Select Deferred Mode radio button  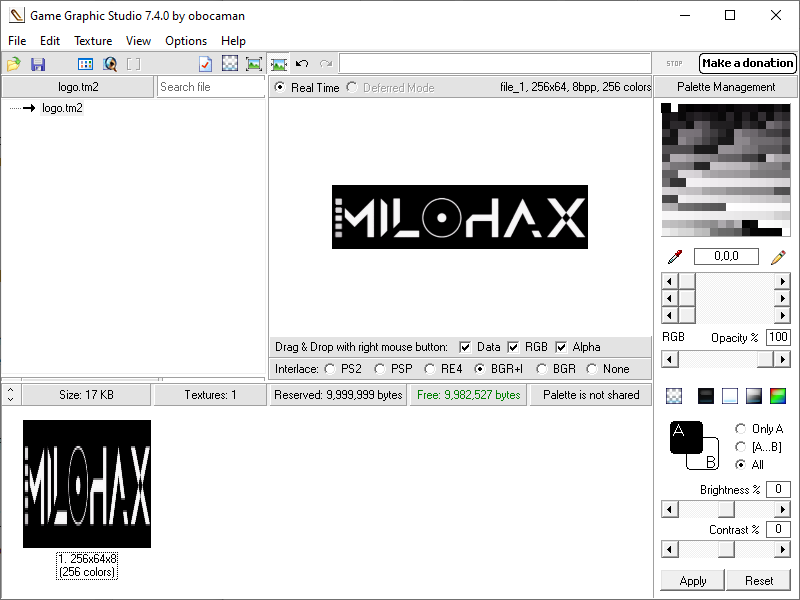[x=352, y=87]
